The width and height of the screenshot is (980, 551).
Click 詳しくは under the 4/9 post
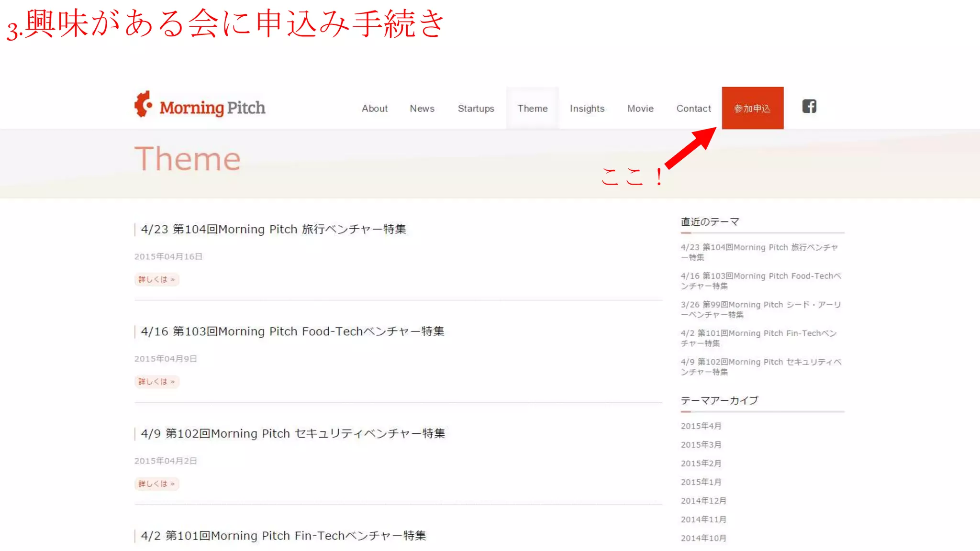point(156,484)
